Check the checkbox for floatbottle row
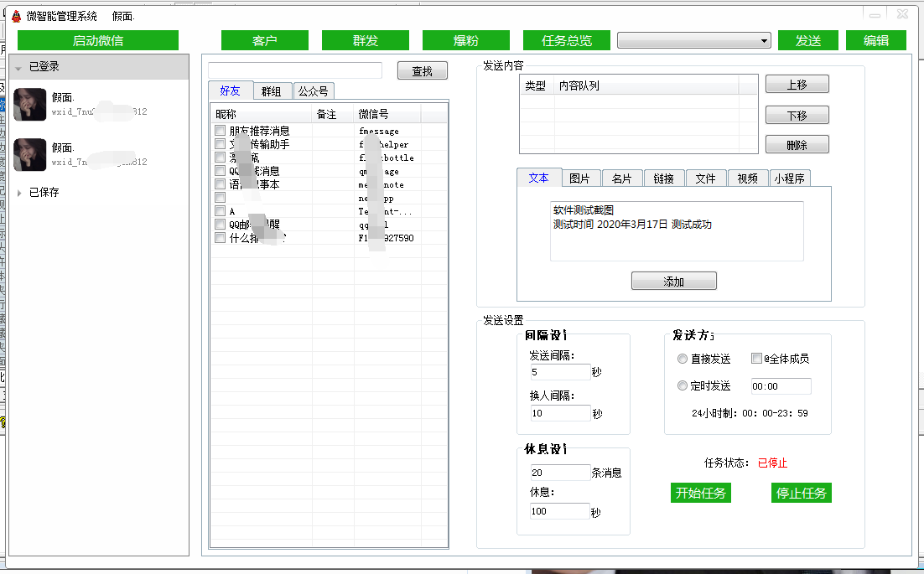924x574 pixels. click(x=220, y=158)
